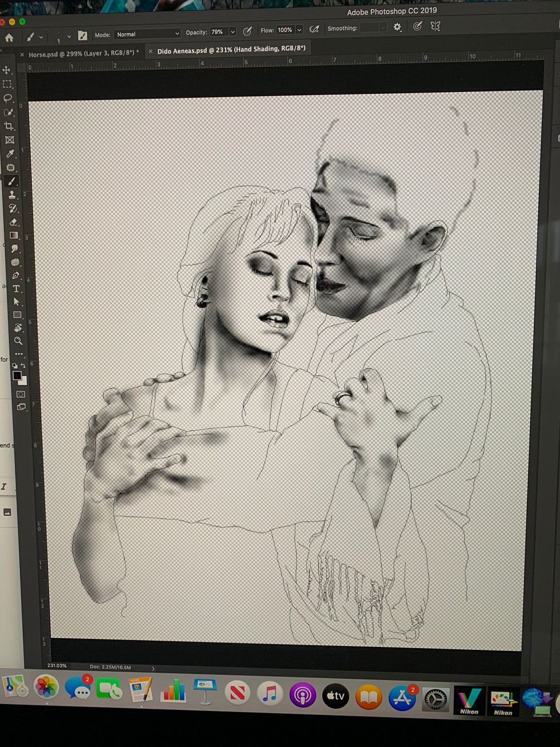Select the Crop tool
The height and width of the screenshot is (747, 560).
pos(9,126)
